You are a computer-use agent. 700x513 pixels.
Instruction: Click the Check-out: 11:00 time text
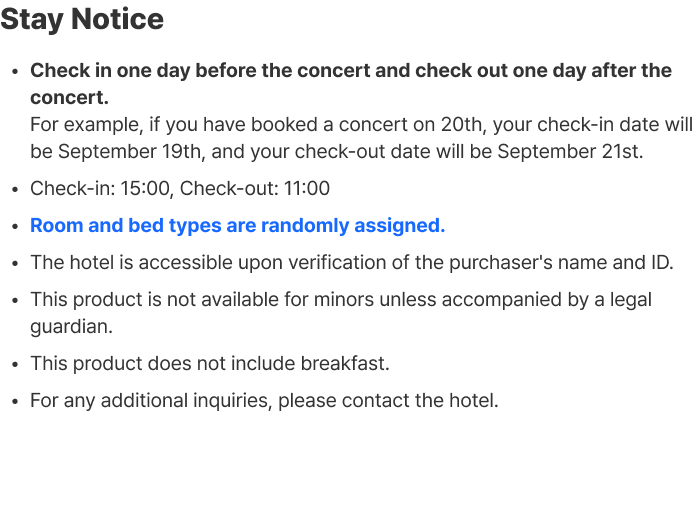pyautogui.click(x=255, y=188)
